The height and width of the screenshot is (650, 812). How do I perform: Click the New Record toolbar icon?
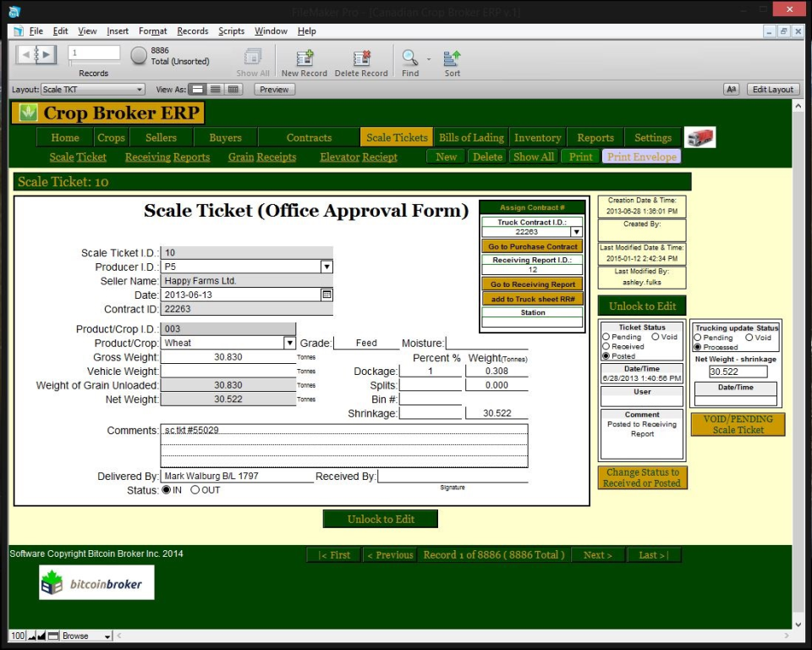pyautogui.click(x=304, y=58)
